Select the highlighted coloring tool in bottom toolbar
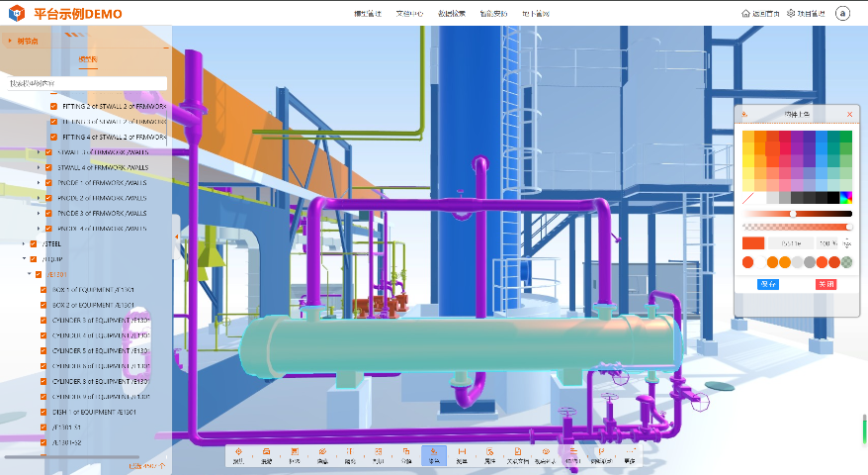The image size is (868, 475). 433,455
